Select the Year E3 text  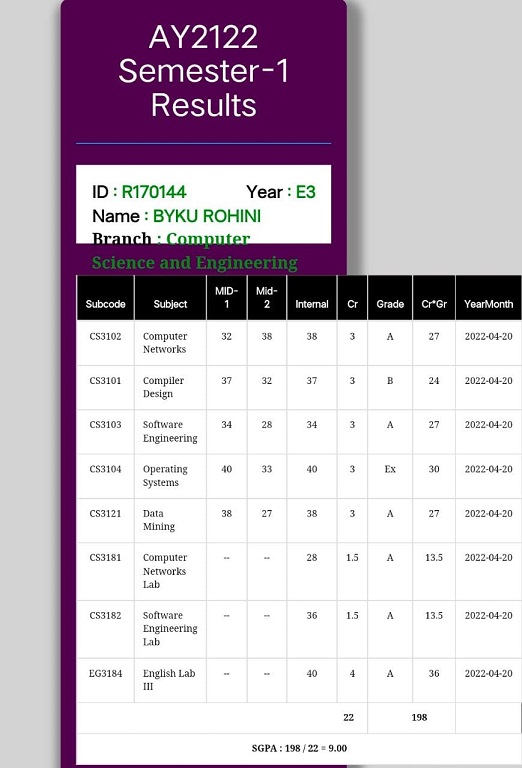click(281, 192)
